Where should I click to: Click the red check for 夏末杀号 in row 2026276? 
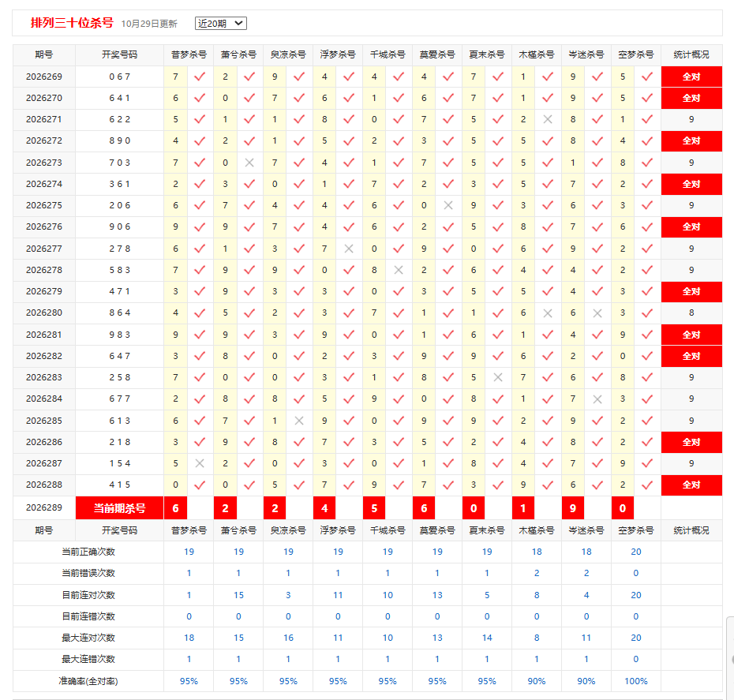click(498, 227)
